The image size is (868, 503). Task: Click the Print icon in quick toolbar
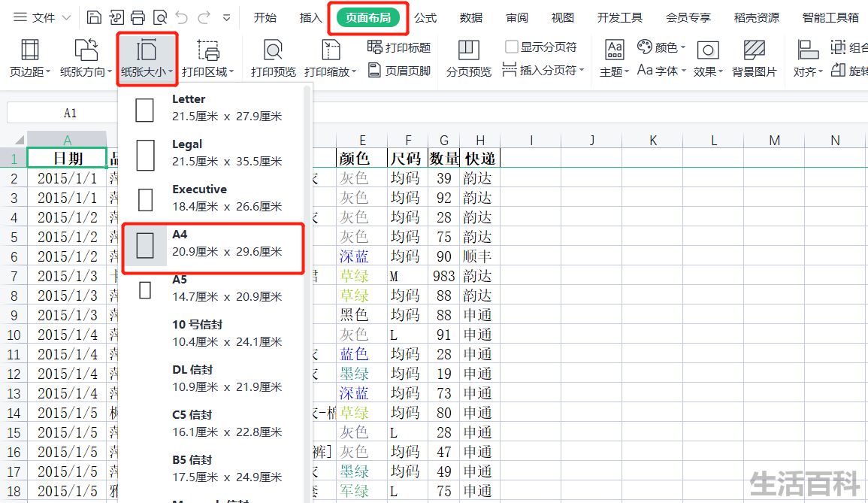tap(138, 18)
